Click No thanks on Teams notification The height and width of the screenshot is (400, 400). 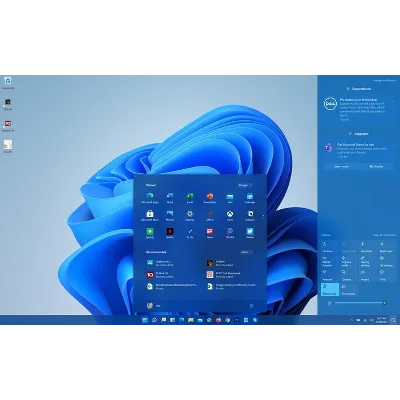pyautogui.click(x=376, y=166)
